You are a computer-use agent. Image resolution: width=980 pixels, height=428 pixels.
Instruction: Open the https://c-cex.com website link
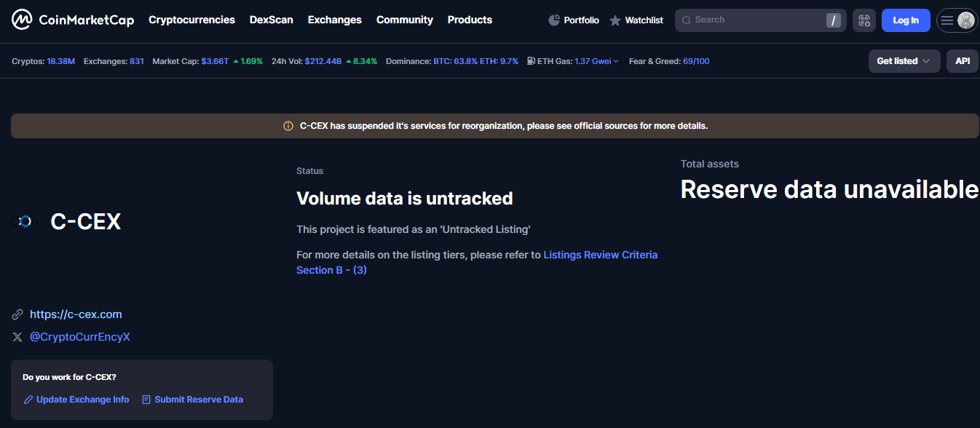coord(76,314)
